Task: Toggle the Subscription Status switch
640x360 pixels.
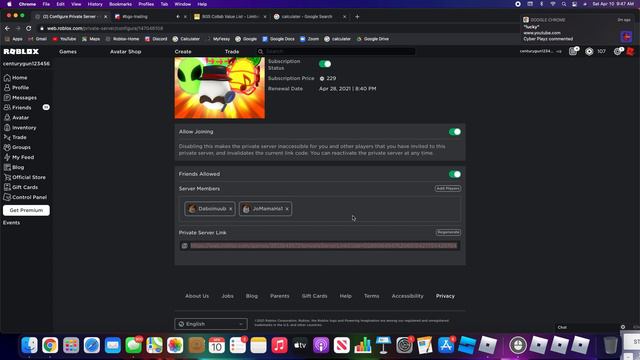Action: coord(325,64)
